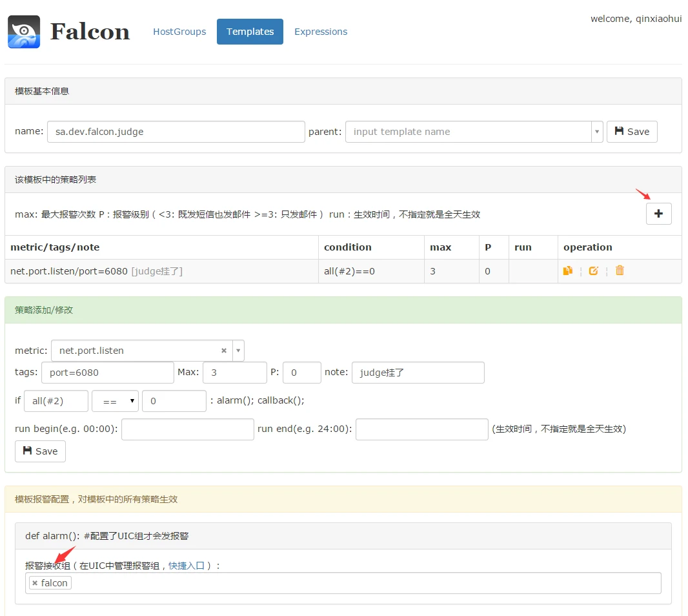
Task: Delete the net.port.listen strategy
Action: [x=620, y=271]
